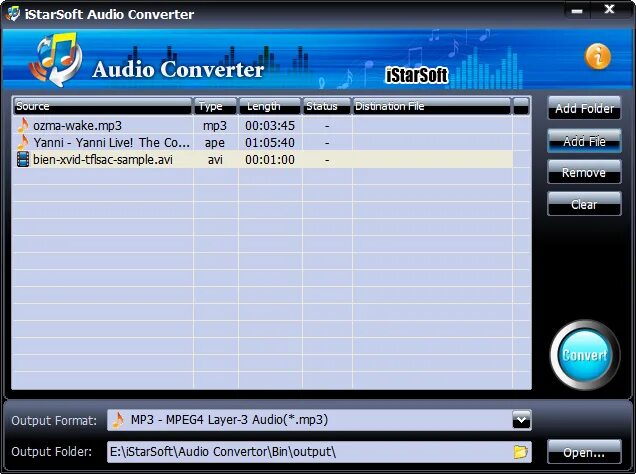Select the ozma-wake.mp3 row

263,125
